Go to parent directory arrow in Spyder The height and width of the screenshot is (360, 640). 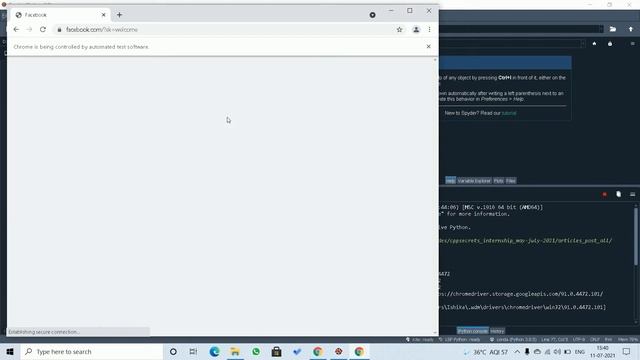[x=631, y=29]
